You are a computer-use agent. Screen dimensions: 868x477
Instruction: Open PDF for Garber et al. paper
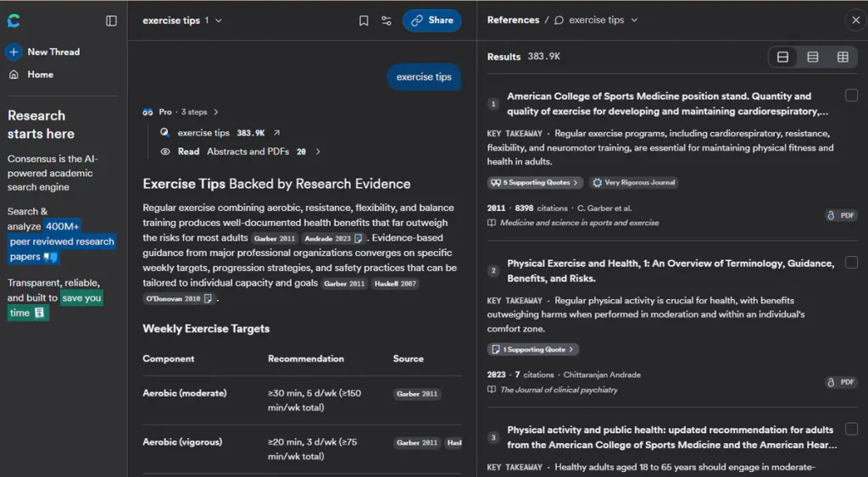pyautogui.click(x=841, y=215)
